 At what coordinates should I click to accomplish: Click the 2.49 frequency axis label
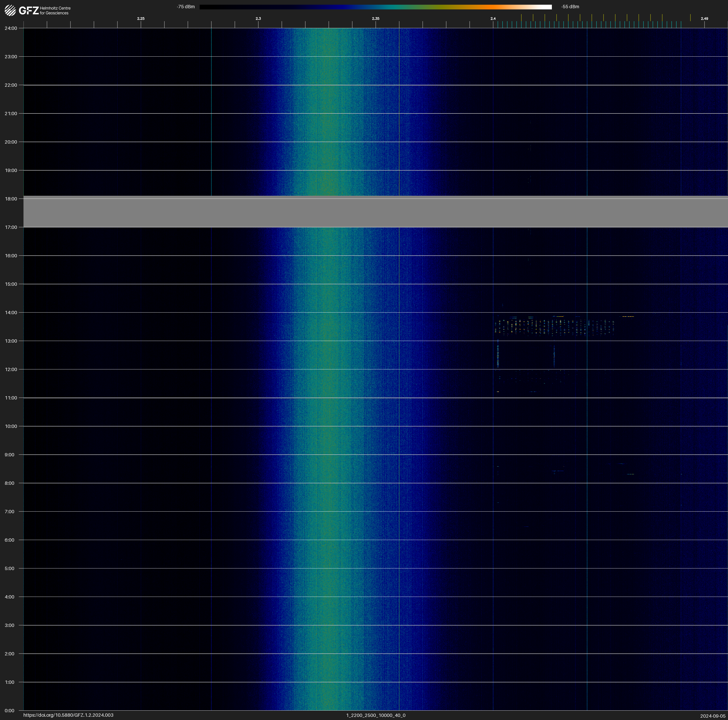tap(704, 19)
